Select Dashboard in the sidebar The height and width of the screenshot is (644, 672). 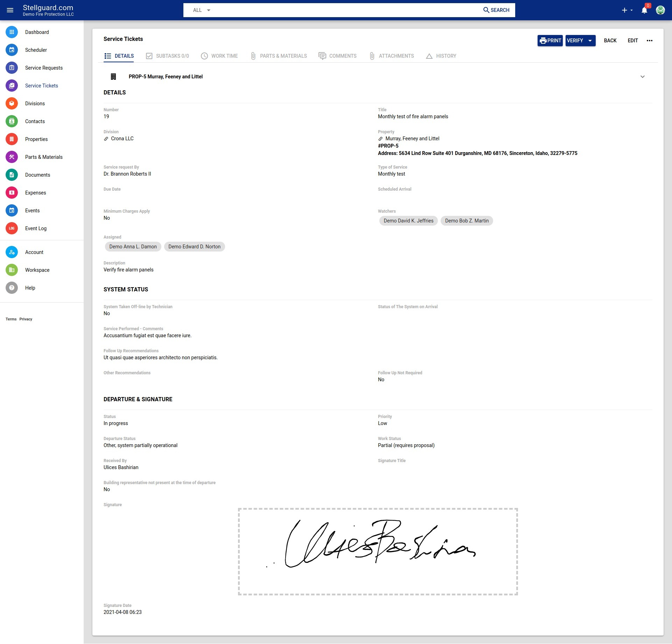37,32
